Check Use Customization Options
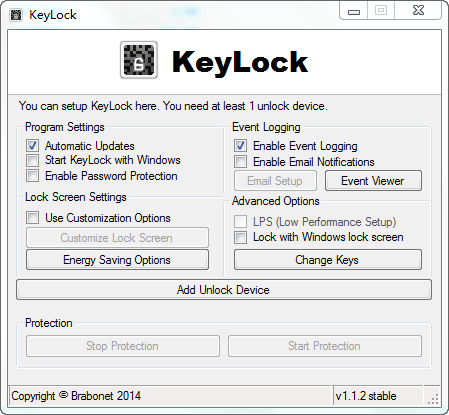Viewport: 449px width, 415px height. (33, 218)
